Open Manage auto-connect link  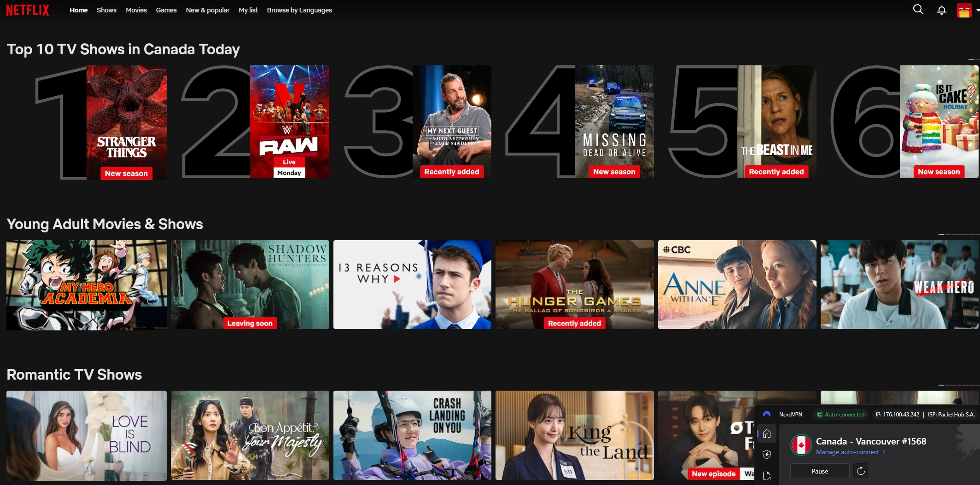pyautogui.click(x=847, y=452)
